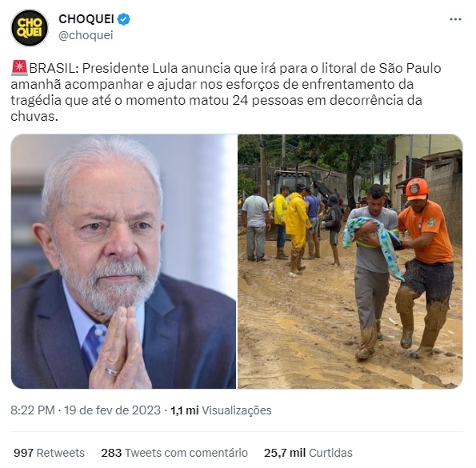
Task: Open the @choquei handle link
Action: click(86, 35)
